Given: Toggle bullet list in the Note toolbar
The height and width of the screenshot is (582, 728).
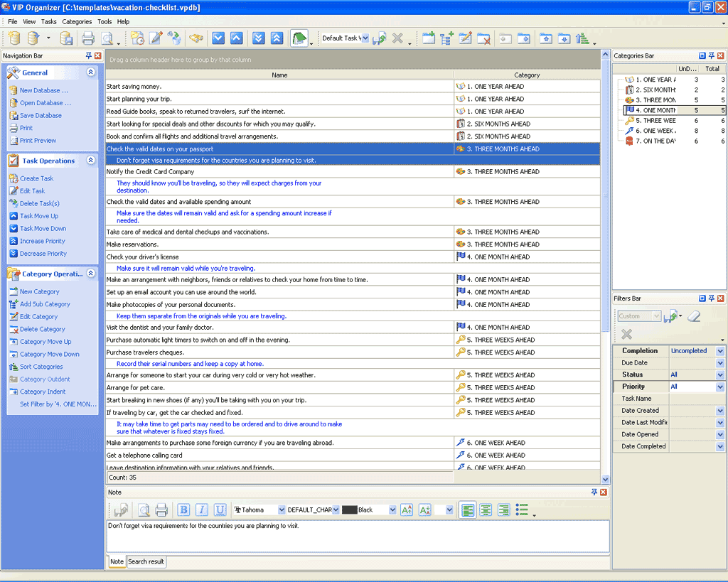Looking at the screenshot, I should click(x=522, y=510).
